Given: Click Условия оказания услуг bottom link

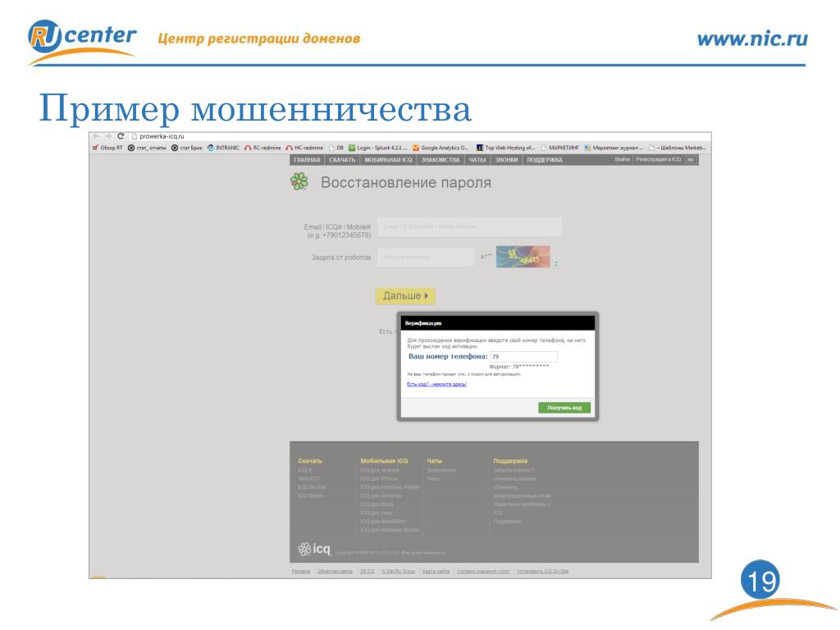Looking at the screenshot, I should [483, 571].
